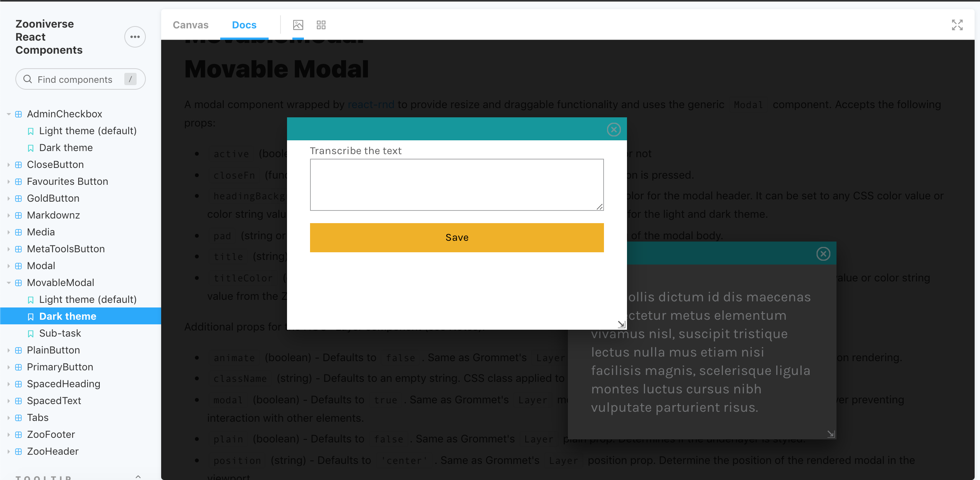980x480 pixels.
Task: Click inside the Transcribe the text textarea
Action: pos(456,184)
